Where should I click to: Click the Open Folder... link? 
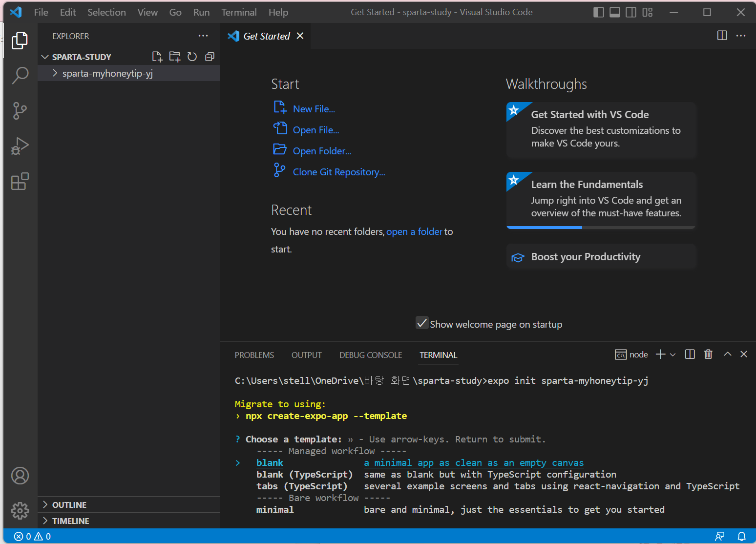tap(322, 151)
